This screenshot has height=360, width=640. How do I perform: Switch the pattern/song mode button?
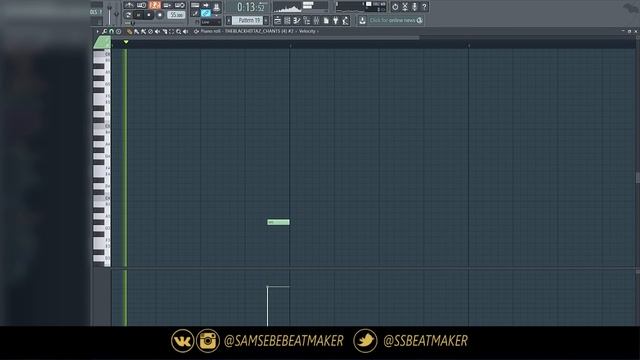129,15
